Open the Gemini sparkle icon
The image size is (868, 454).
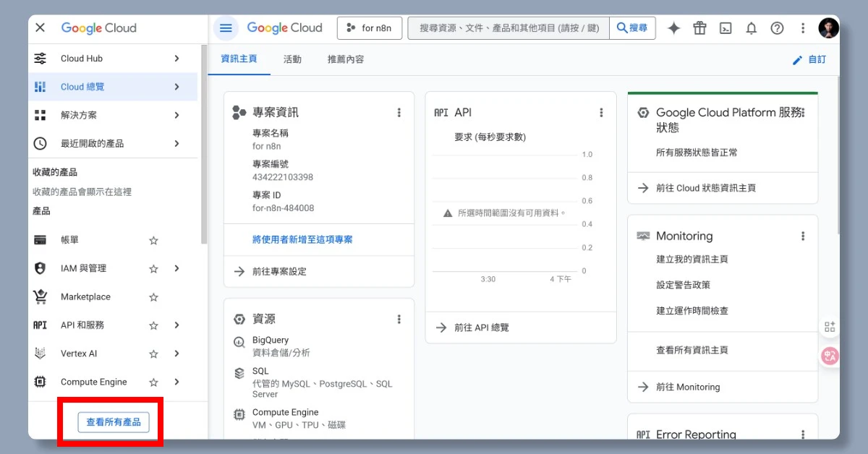tap(673, 28)
